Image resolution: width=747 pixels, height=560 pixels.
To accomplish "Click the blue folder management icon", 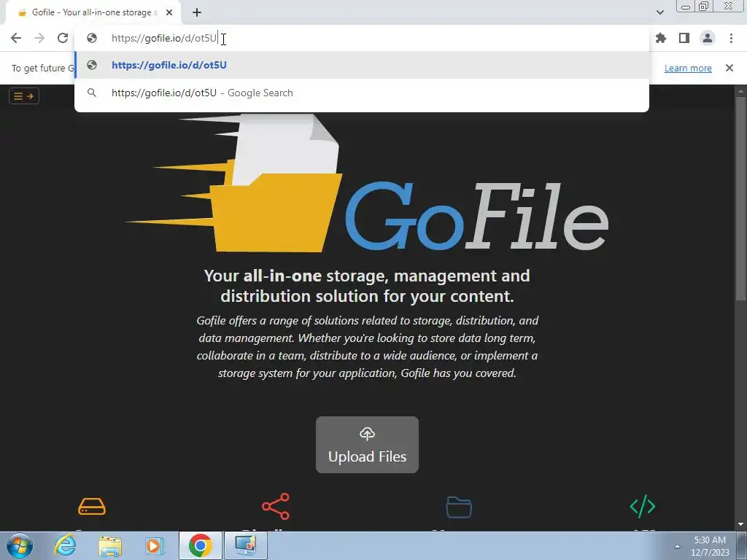I will 459,507.
